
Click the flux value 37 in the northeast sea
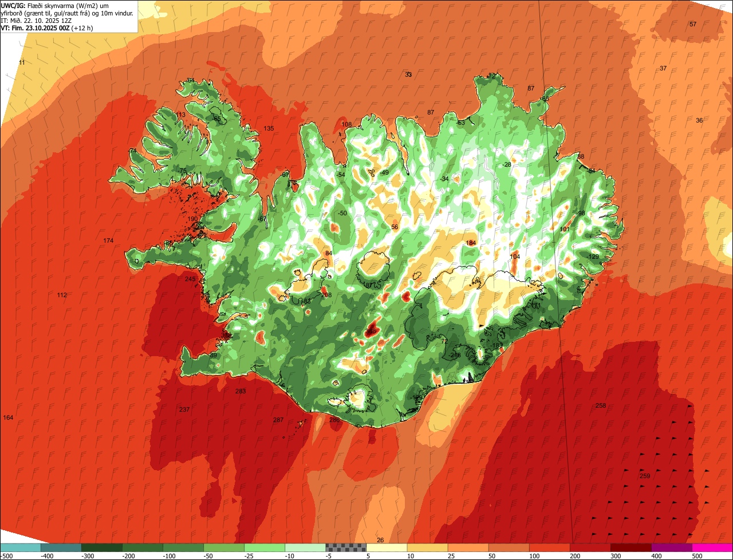tap(663, 68)
